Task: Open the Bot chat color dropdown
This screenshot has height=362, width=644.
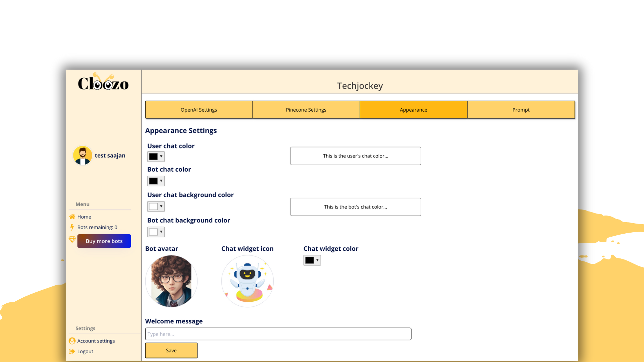Action: pyautogui.click(x=156, y=181)
